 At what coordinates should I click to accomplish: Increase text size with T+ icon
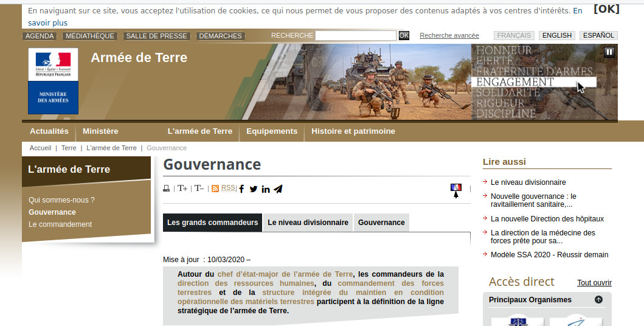pyautogui.click(x=182, y=189)
